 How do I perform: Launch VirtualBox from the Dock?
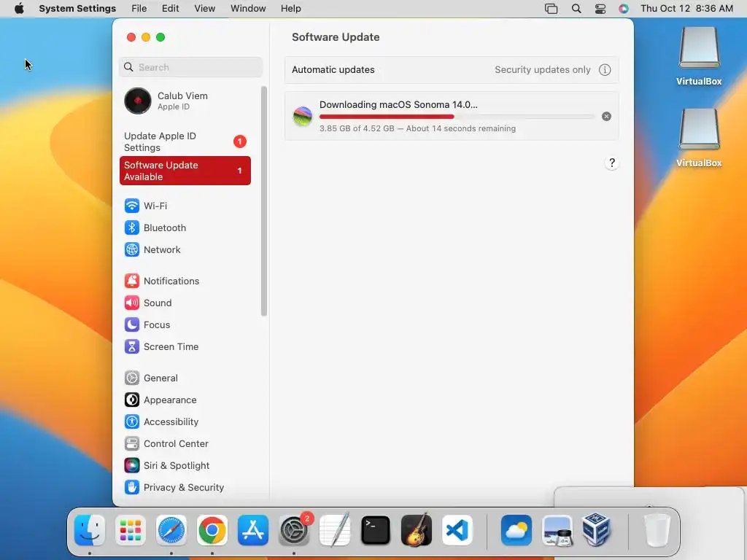coord(597,530)
